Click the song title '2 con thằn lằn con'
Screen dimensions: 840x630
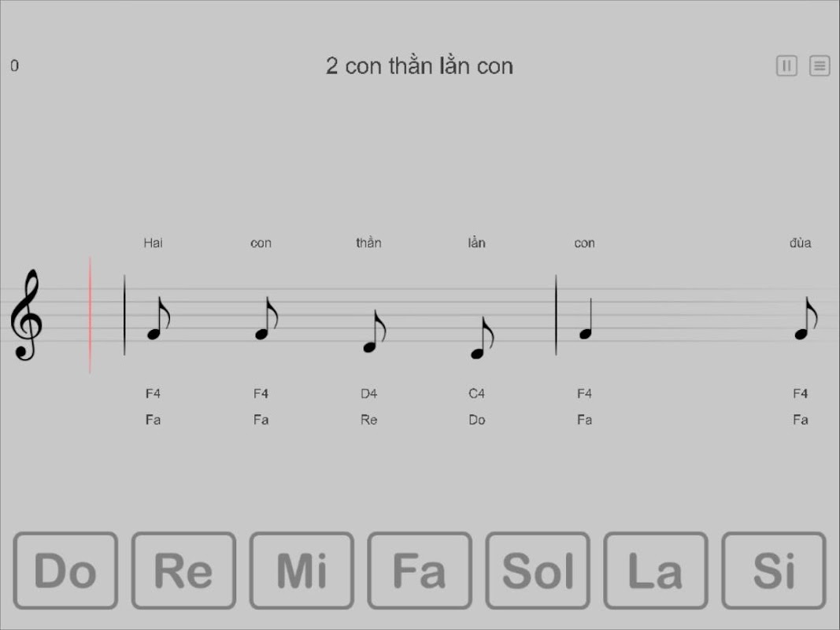[x=420, y=66]
